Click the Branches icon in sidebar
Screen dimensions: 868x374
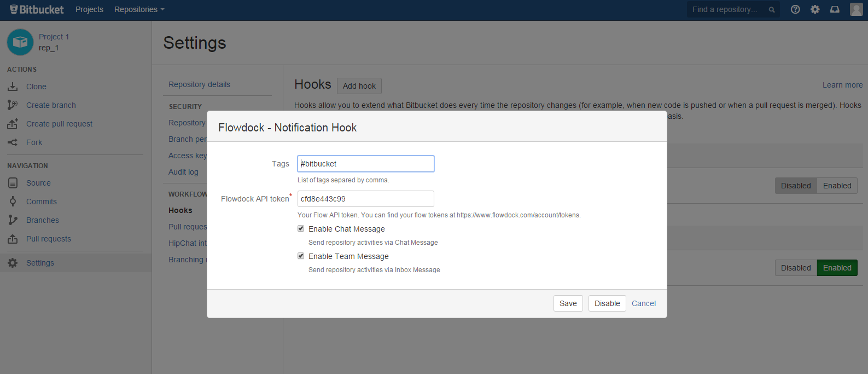click(13, 220)
